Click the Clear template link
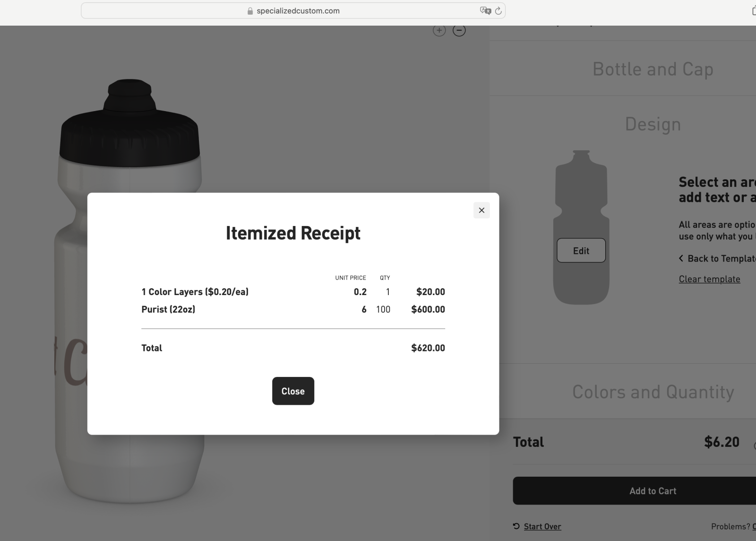Screen dimensions: 756x541 (x=709, y=279)
